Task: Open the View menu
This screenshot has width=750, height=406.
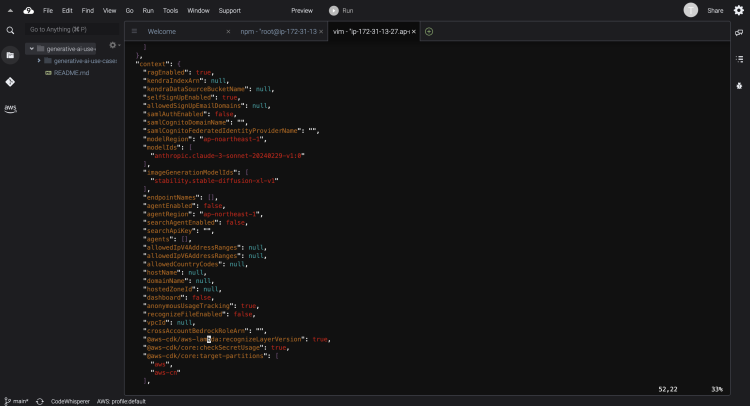Action: [x=110, y=11]
